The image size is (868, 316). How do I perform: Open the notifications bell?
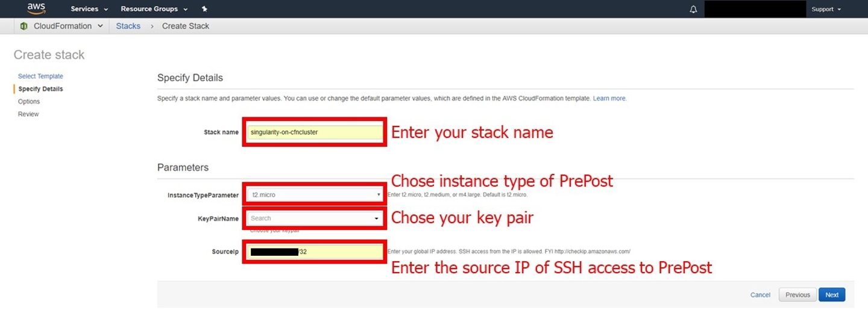pos(693,10)
